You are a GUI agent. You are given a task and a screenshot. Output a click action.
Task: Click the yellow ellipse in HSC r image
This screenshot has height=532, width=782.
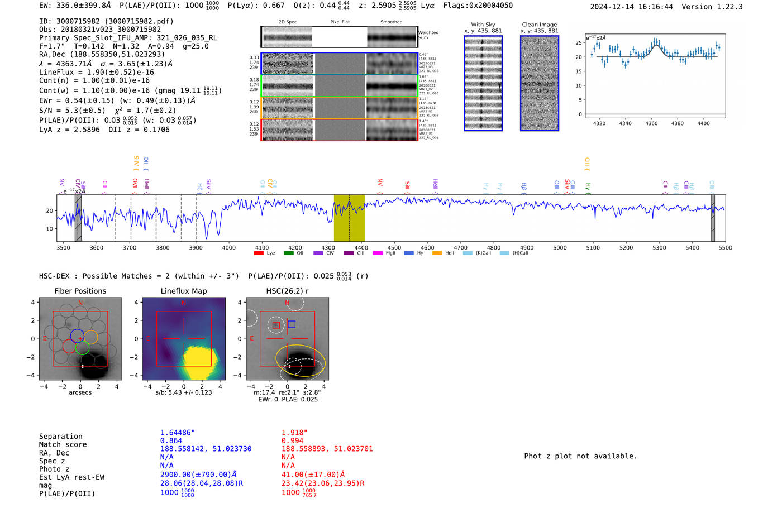pos(301,361)
